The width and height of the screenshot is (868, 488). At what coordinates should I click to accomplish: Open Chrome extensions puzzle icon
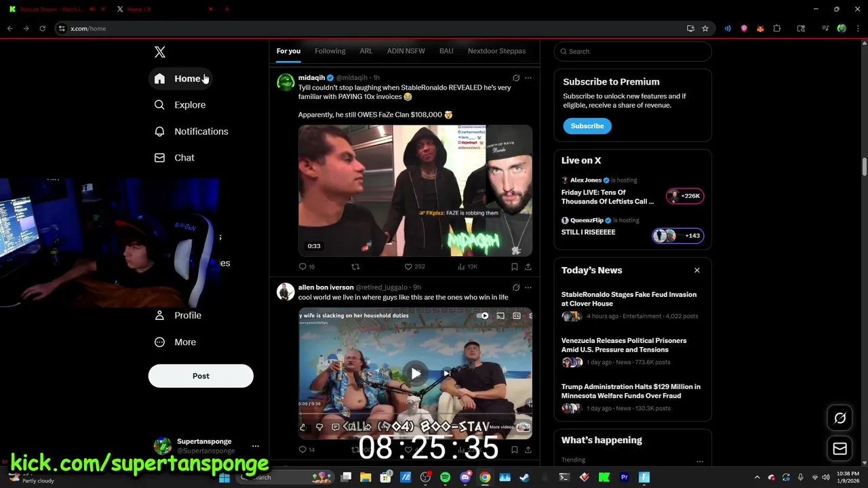pos(777,28)
